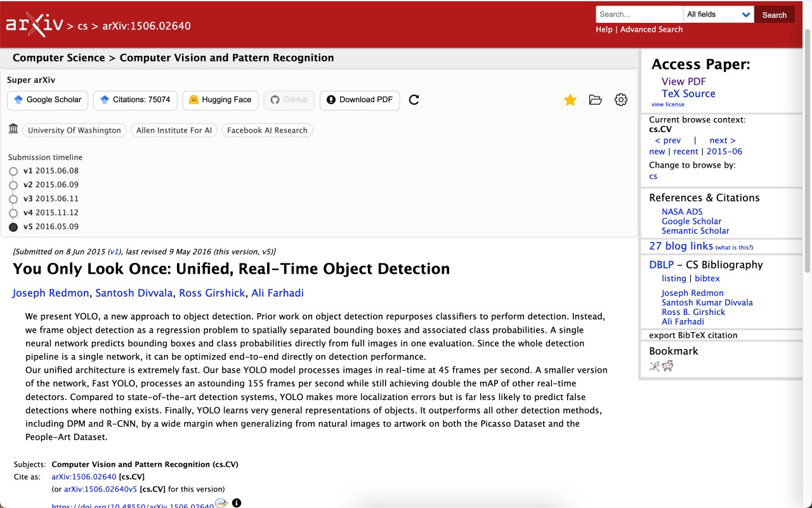Click the Search button
This screenshot has width=812, height=508.
774,15
